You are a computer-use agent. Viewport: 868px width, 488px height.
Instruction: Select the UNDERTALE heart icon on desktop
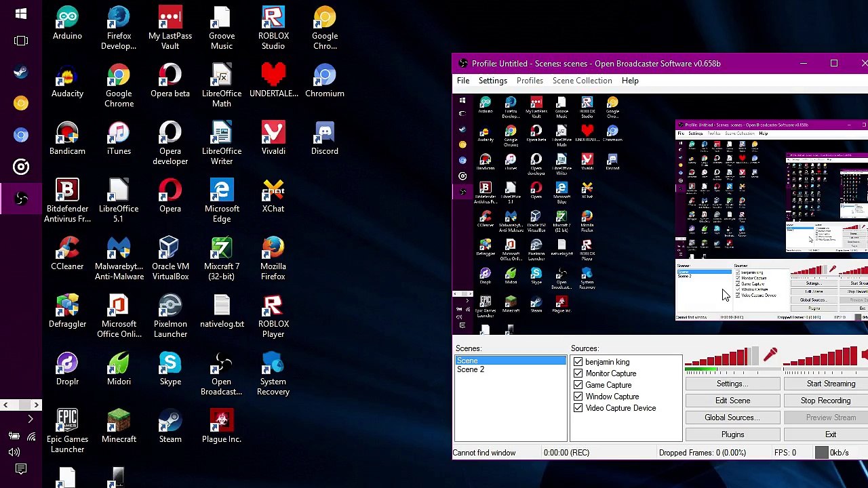pyautogui.click(x=273, y=81)
